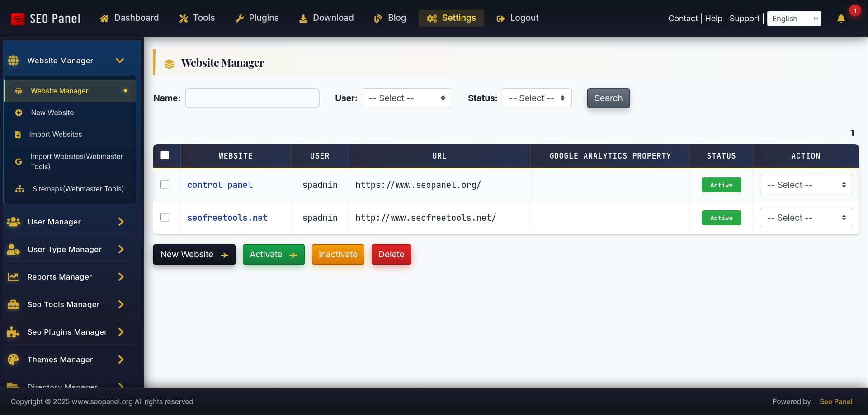Click the Themes Manager palette icon
This screenshot has width=868, height=415.
[x=13, y=359]
